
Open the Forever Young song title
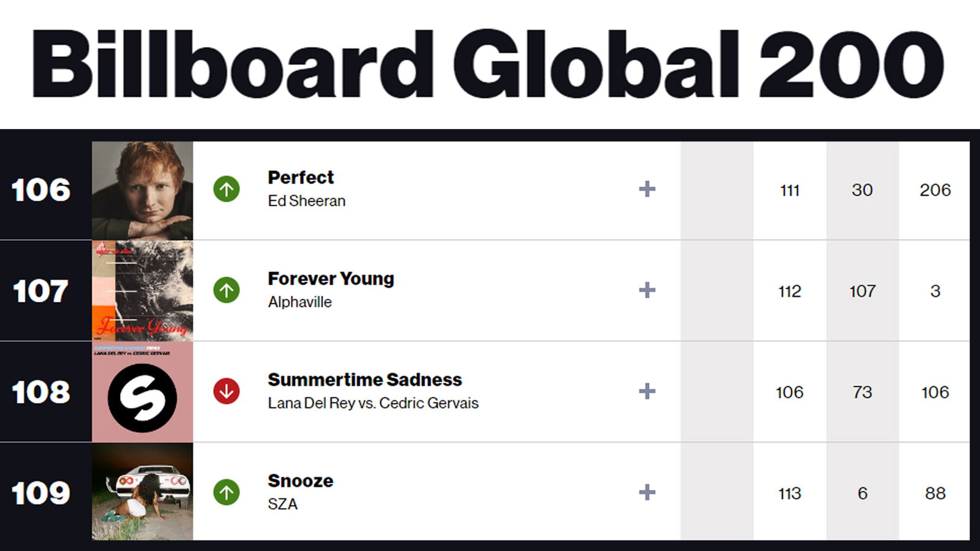(331, 279)
